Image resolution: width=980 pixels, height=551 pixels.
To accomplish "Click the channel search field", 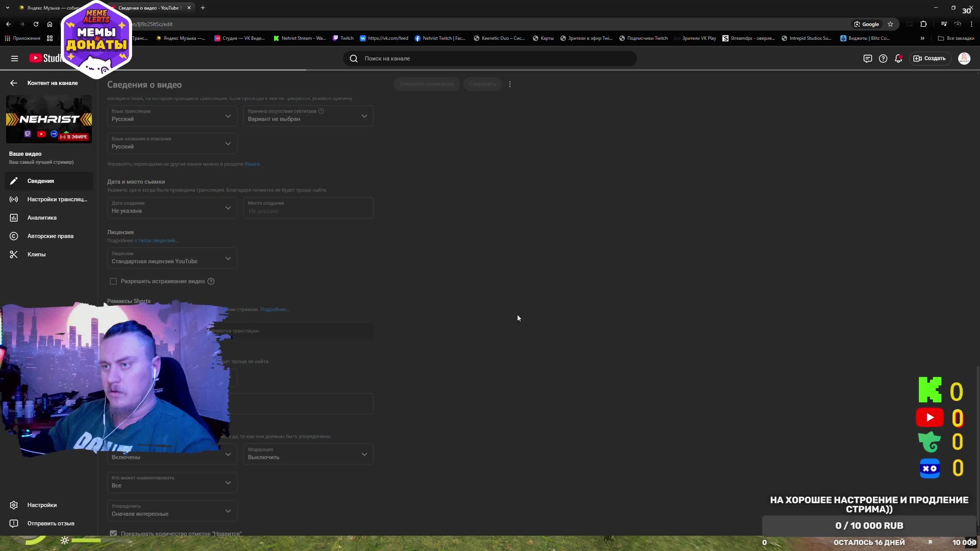I will point(490,59).
